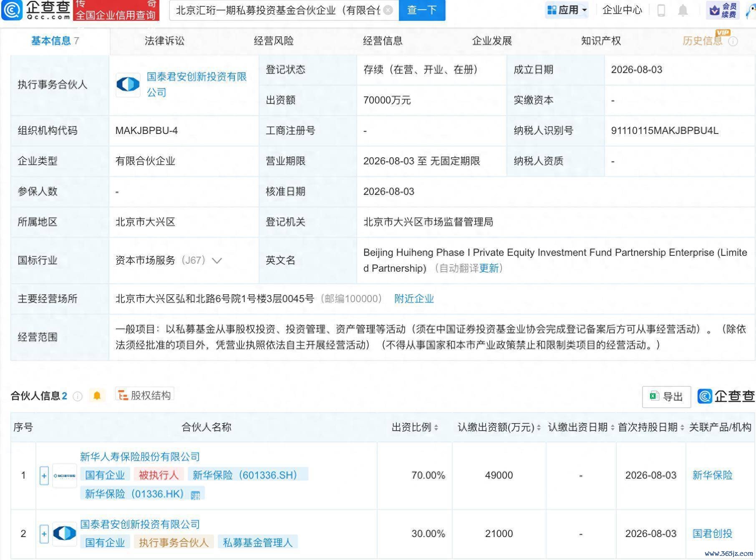Image resolution: width=756 pixels, height=560 pixels.
Task: Open the 股权结构 view
Action: pos(144,395)
